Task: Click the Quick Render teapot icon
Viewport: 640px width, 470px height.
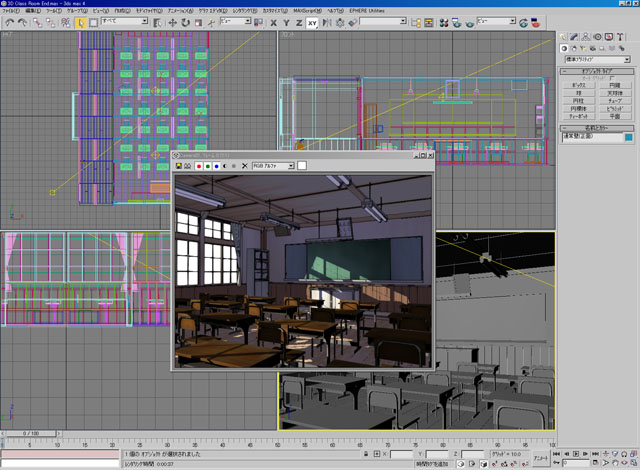Action: pyautogui.click(x=469, y=23)
